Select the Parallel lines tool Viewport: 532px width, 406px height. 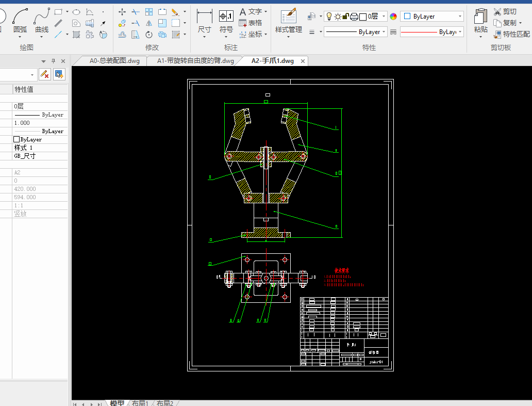58,23
